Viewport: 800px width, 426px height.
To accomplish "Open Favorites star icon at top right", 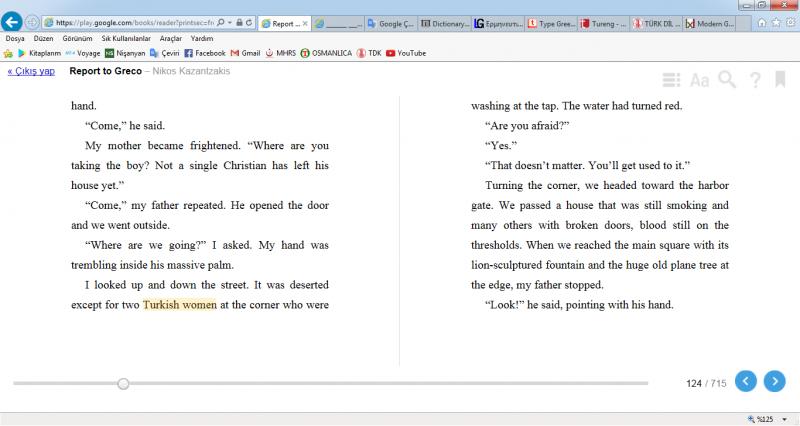I will (x=776, y=22).
